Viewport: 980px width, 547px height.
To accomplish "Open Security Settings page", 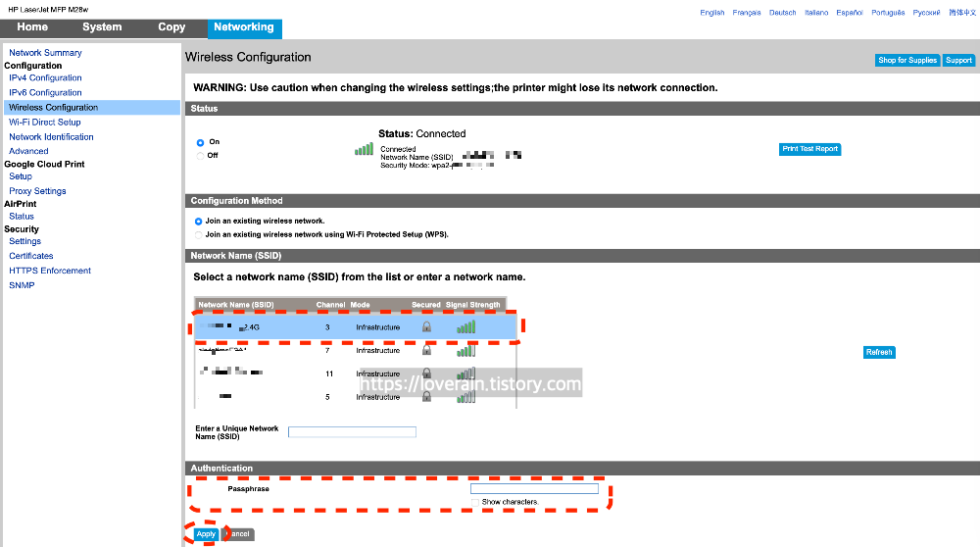I will click(25, 241).
